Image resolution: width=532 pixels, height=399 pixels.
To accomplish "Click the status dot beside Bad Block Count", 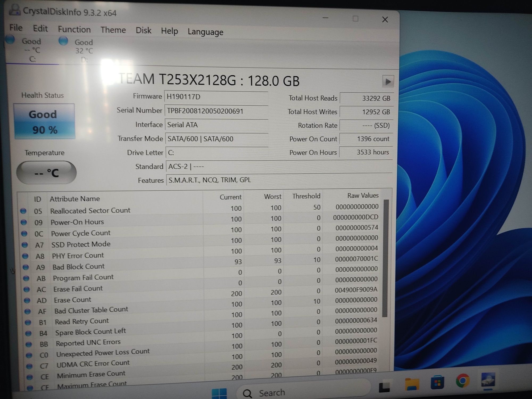I will tap(26, 267).
